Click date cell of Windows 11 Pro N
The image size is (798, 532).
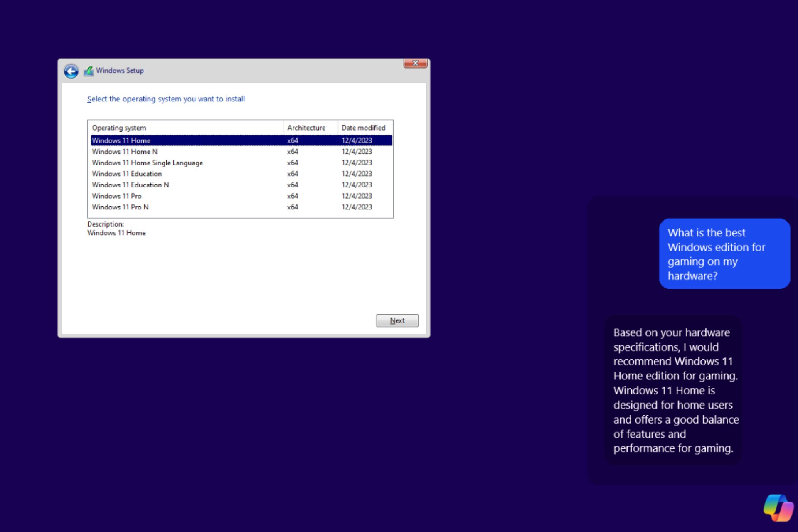click(357, 207)
